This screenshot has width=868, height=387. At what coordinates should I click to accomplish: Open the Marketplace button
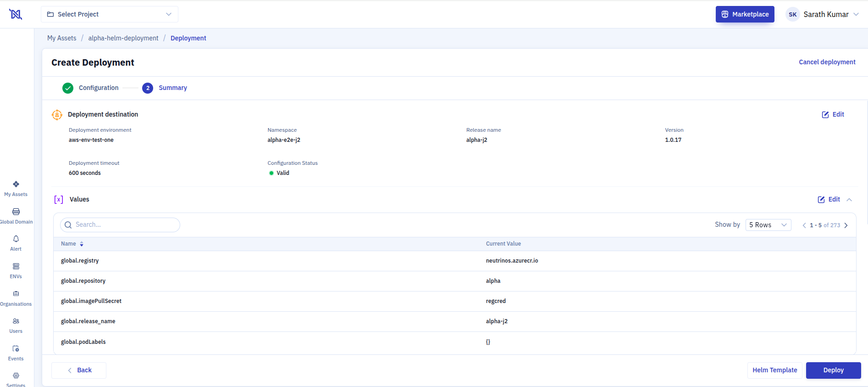(745, 14)
